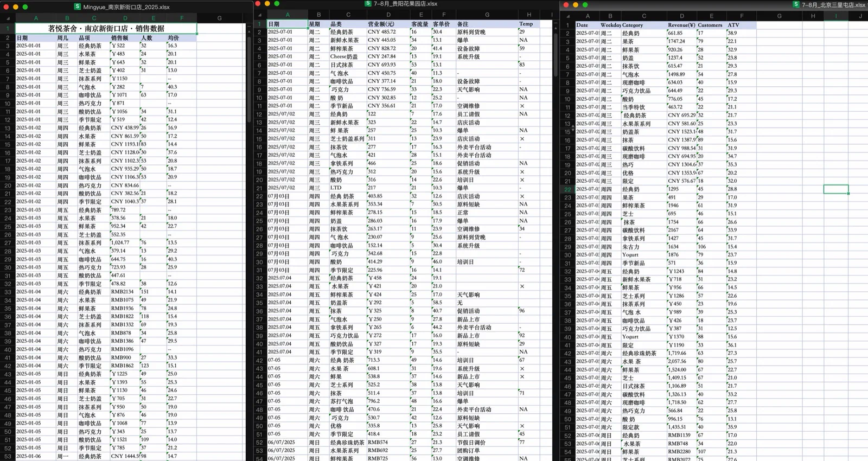The image size is (868, 461).
Task: Click the 备注 header cell
Action: tap(487, 24)
